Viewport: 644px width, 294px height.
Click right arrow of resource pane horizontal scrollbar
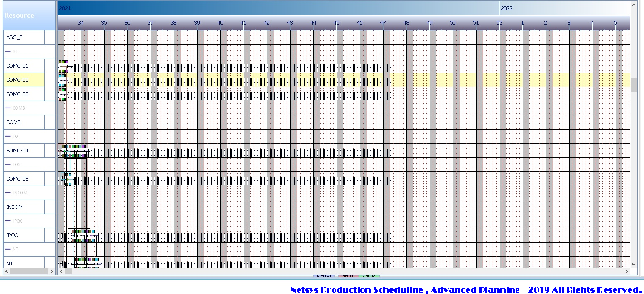point(52,272)
